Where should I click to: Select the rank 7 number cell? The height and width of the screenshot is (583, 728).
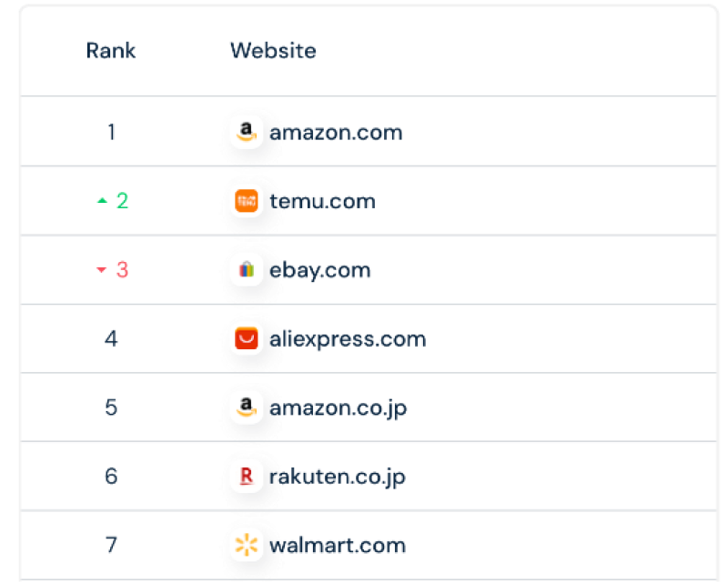111,545
